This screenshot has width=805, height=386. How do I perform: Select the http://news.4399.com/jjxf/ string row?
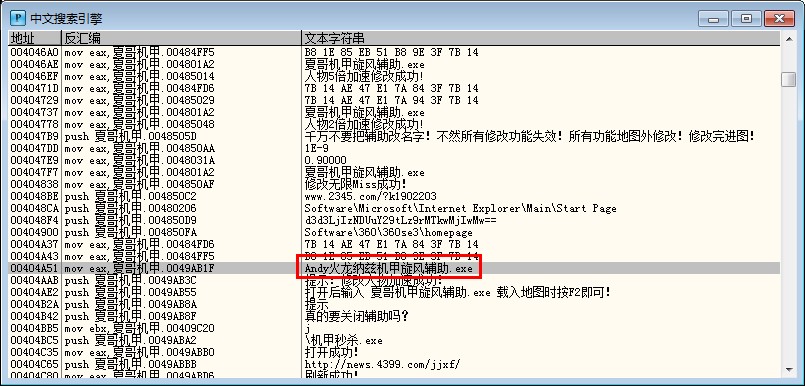(394, 364)
